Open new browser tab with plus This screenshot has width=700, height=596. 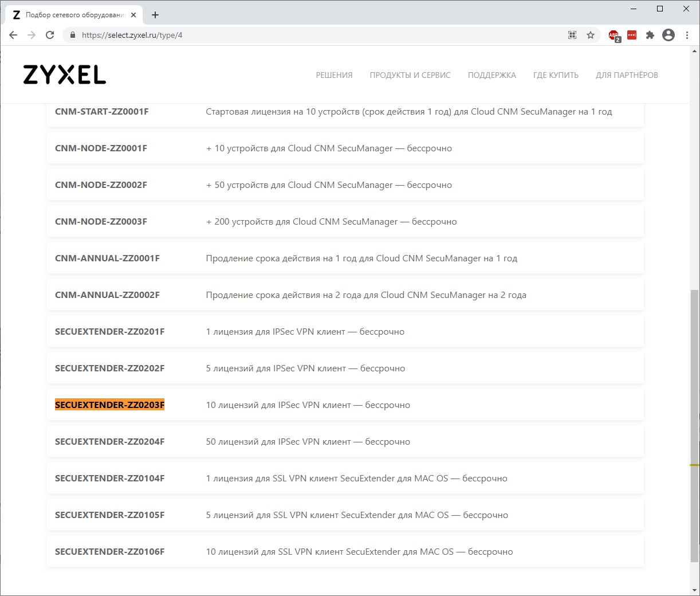pos(155,15)
